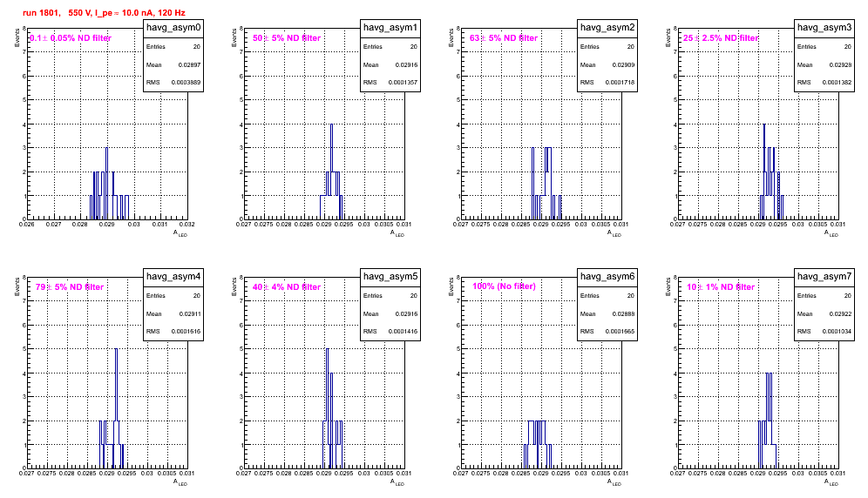Select the havg_asym1 histogram title
Screen dimensions: 868x498
pyautogui.click(x=390, y=27)
